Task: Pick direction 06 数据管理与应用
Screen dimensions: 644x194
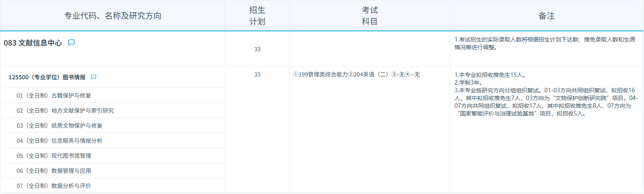Action: 54,171
